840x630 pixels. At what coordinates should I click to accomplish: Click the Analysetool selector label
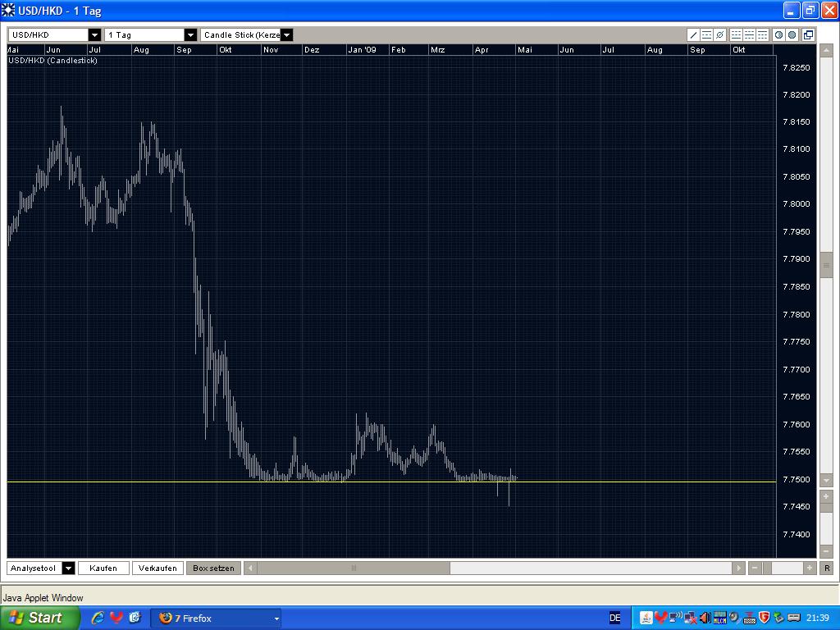[x=34, y=568]
